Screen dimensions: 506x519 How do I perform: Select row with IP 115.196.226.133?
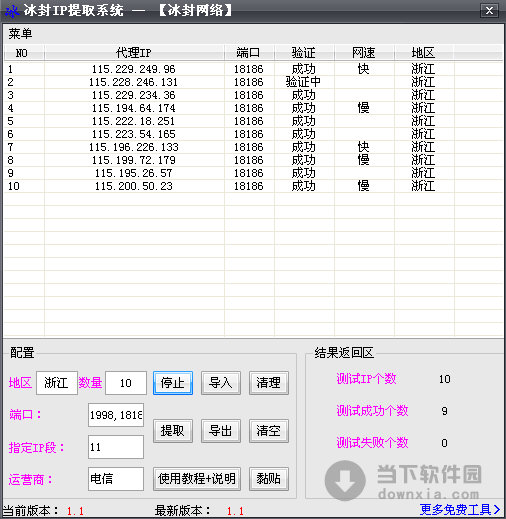tap(253, 147)
